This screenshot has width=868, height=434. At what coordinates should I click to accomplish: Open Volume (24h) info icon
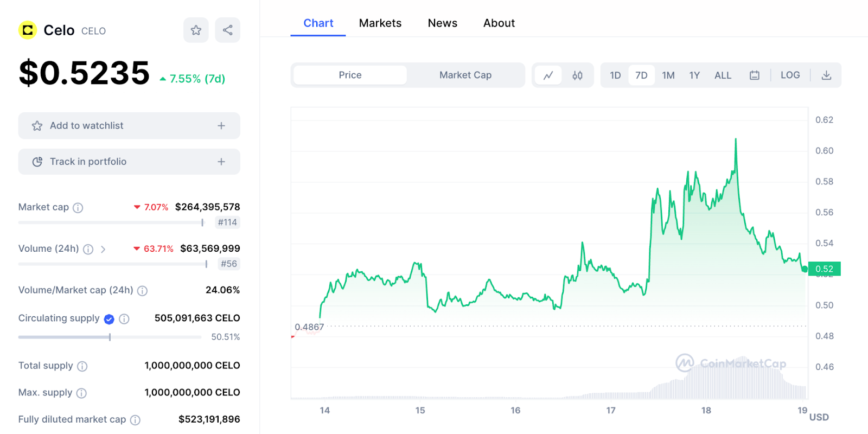[88, 249]
